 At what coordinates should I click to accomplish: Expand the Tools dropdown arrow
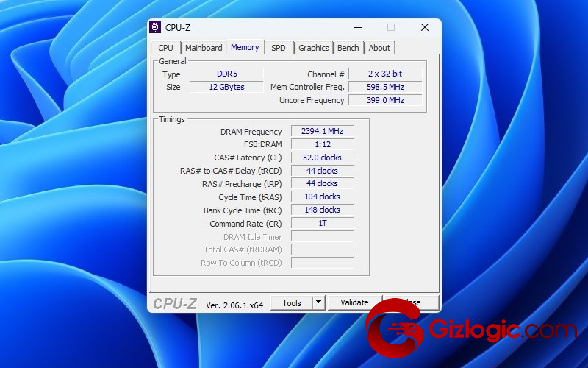(318, 302)
